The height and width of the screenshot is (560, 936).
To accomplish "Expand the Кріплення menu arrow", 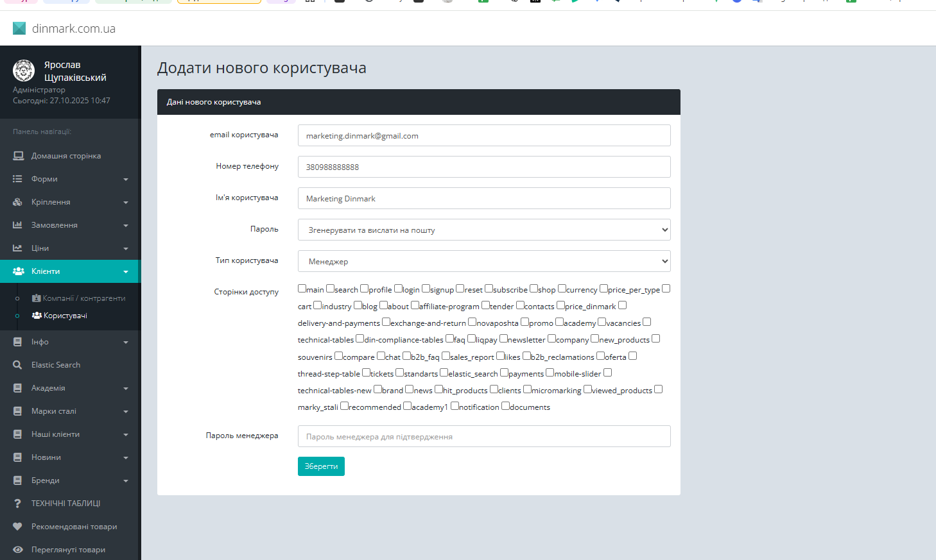I will (126, 203).
